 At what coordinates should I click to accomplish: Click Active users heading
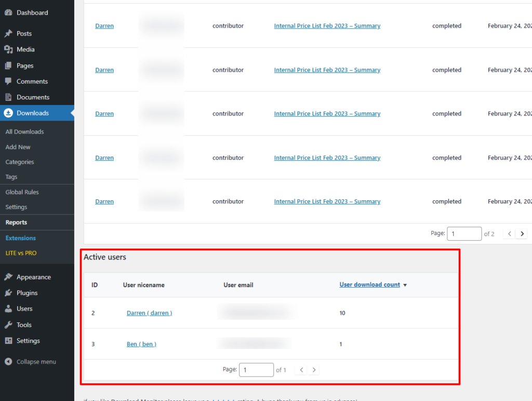click(105, 257)
